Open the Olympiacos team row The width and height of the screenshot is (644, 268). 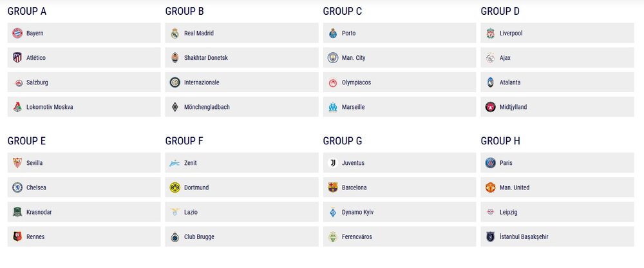pos(400,82)
